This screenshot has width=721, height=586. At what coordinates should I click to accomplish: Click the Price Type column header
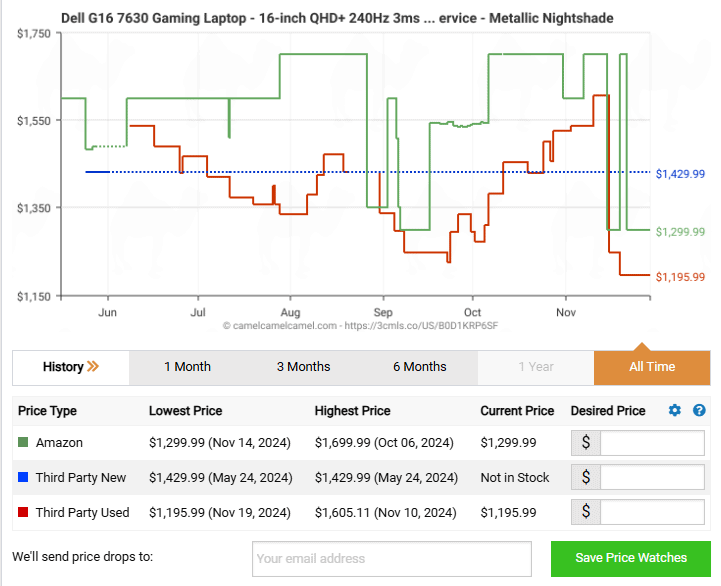coord(47,411)
